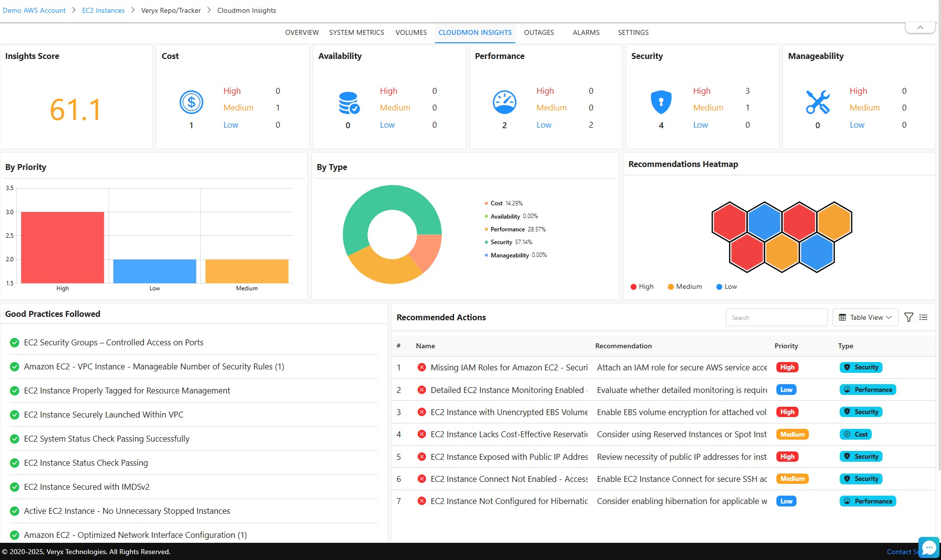
Task: Click the Availability database icon
Action: [348, 103]
